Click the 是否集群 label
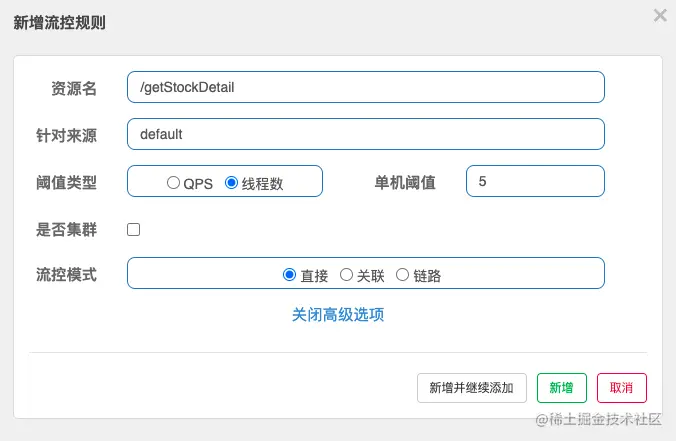The height and width of the screenshot is (441, 676). (66, 229)
